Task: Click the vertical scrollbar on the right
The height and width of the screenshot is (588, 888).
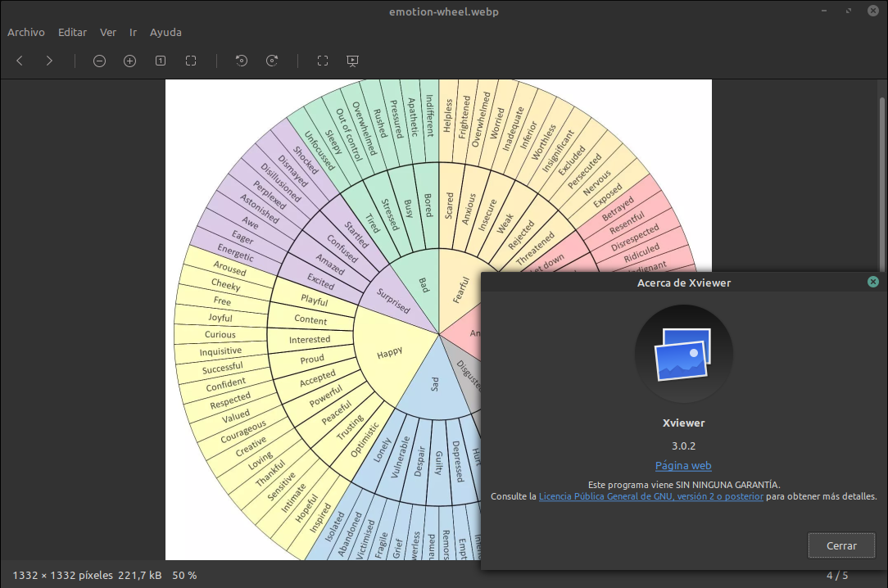Action: pos(881,180)
